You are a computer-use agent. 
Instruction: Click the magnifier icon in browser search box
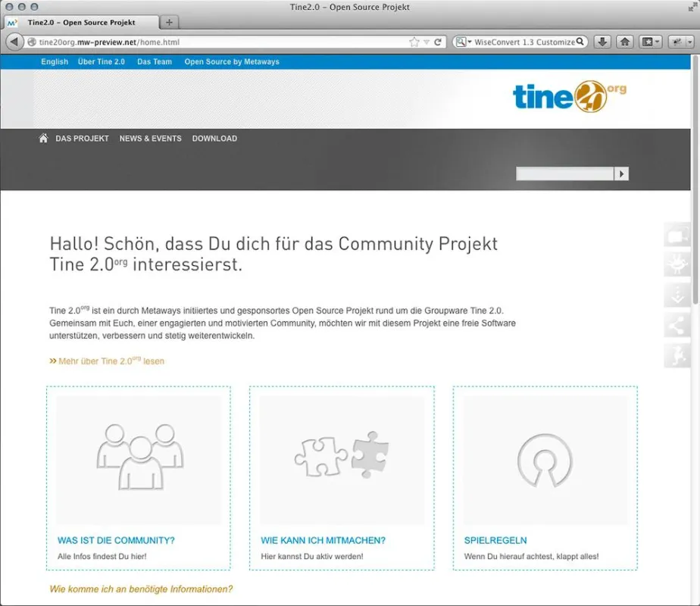(x=580, y=42)
